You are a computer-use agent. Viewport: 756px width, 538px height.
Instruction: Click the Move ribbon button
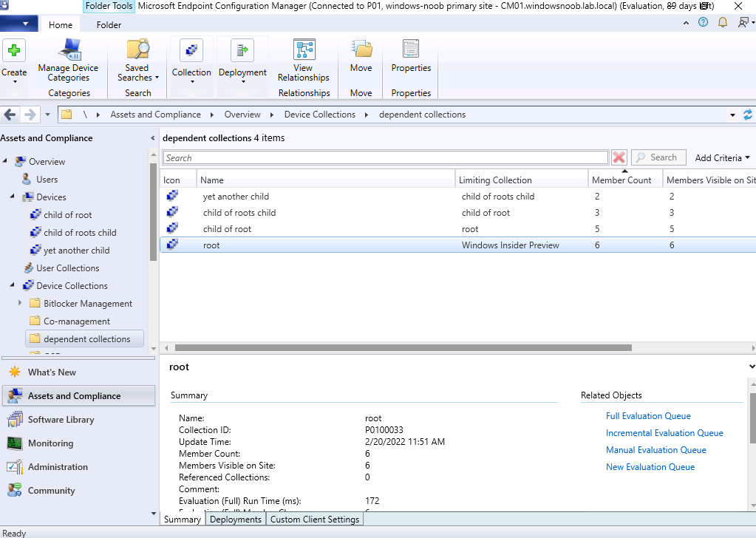[361, 56]
